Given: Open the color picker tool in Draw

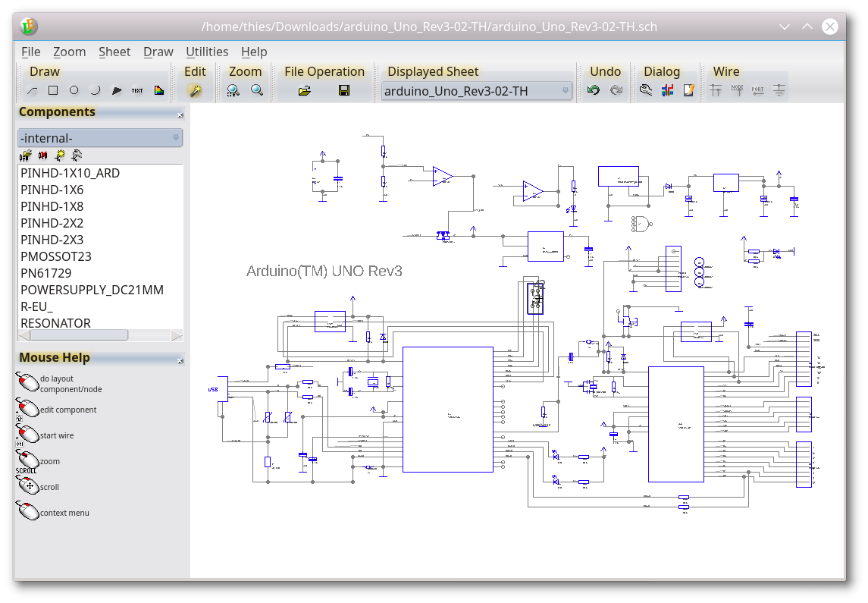Looking at the screenshot, I should pyautogui.click(x=159, y=90).
